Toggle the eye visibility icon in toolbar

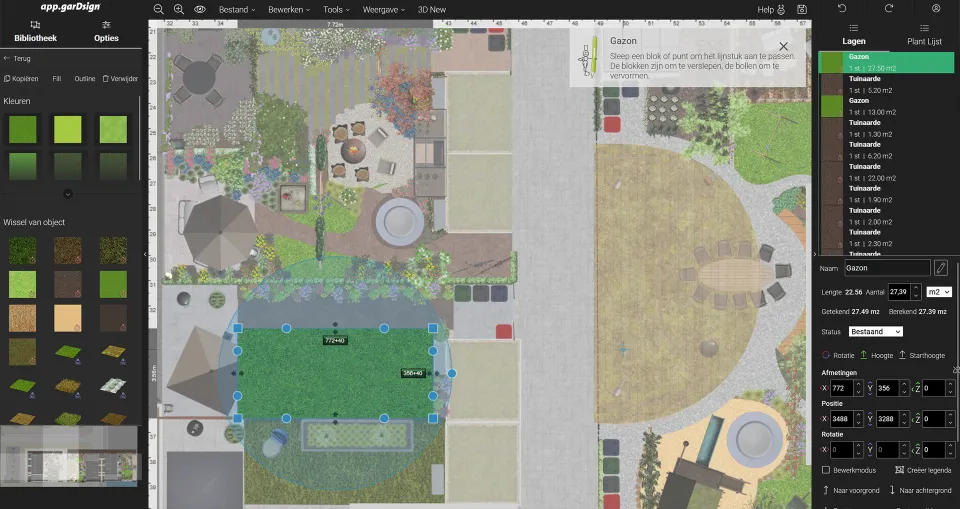tap(200, 9)
